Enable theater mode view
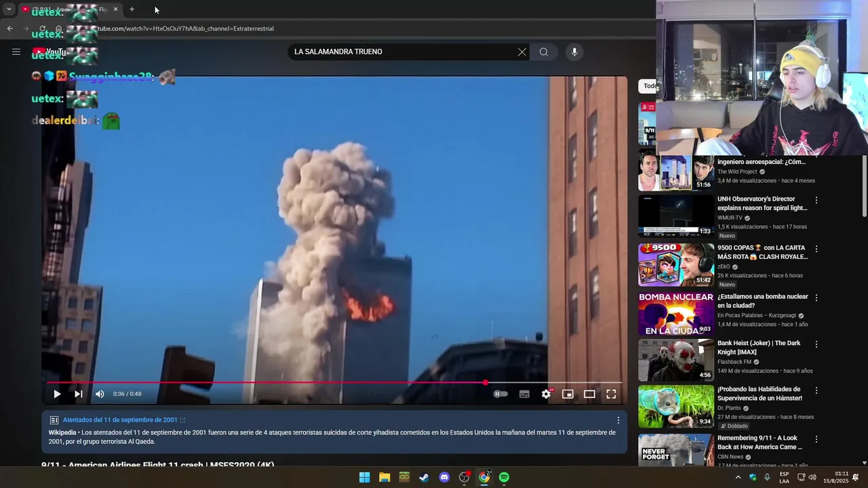This screenshot has height=488, width=868. (x=589, y=394)
